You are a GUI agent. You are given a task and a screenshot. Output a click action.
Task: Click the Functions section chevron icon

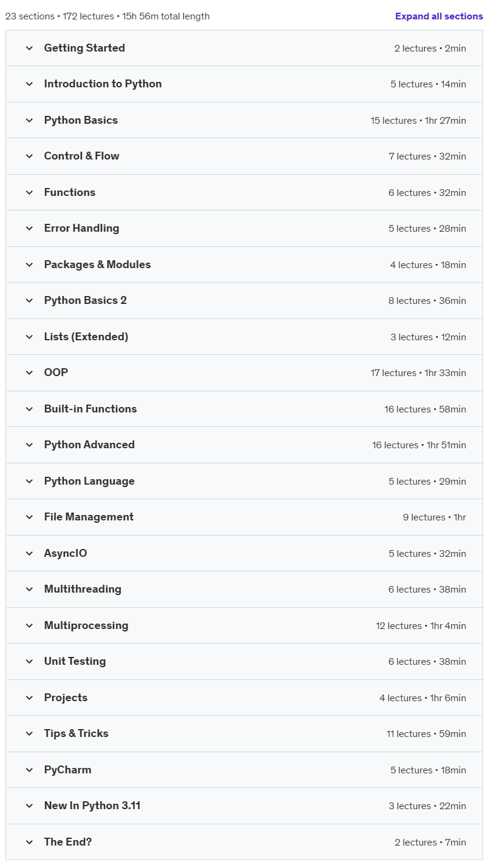(x=29, y=192)
